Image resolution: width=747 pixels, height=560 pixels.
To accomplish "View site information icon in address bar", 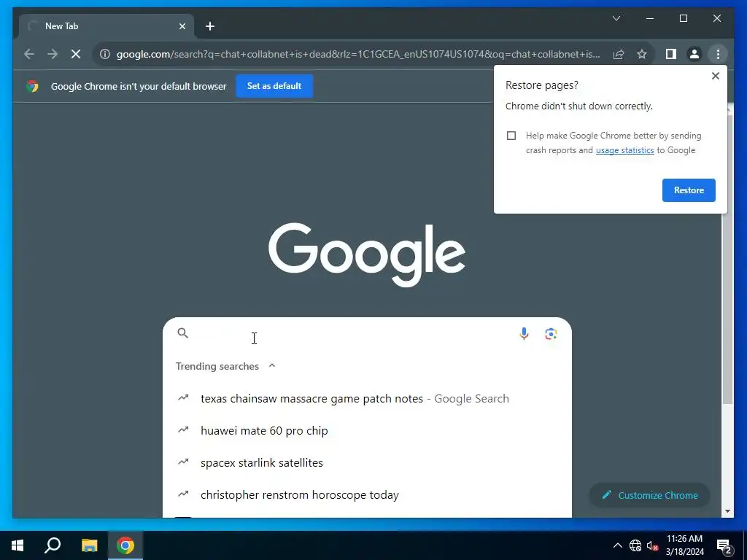I will [105, 54].
